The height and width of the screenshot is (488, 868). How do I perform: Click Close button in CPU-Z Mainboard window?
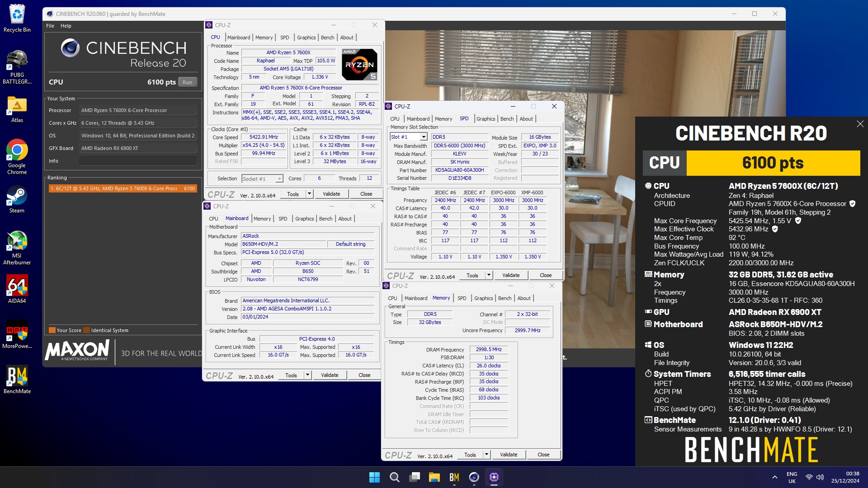pos(364,375)
